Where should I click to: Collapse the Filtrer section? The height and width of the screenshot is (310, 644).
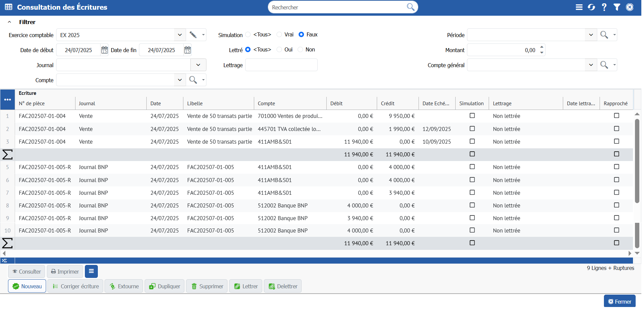[10, 22]
